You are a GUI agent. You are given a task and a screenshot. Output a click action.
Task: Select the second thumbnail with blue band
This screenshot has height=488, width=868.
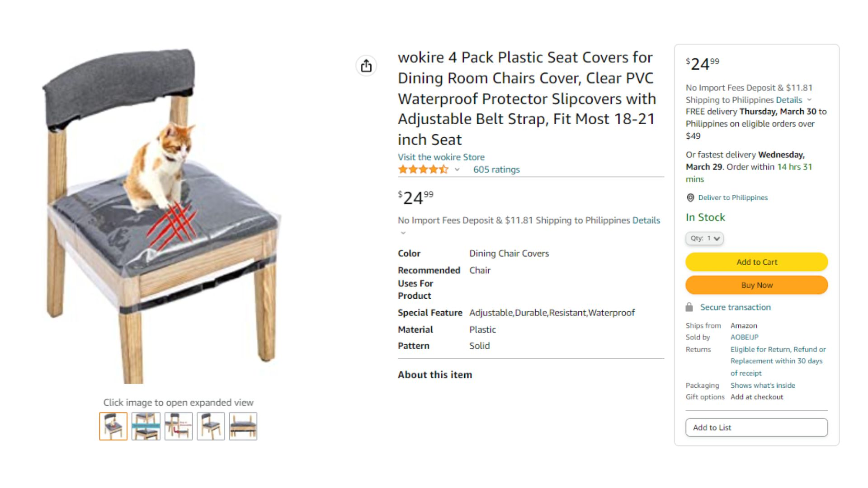point(146,426)
